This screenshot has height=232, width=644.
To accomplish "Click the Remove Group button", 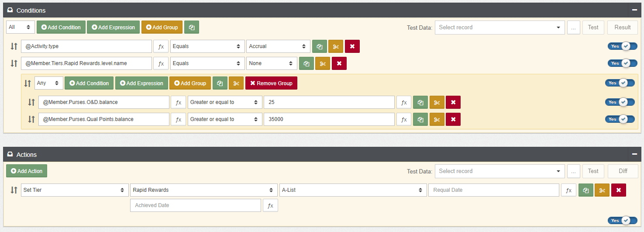I will coord(271,83).
